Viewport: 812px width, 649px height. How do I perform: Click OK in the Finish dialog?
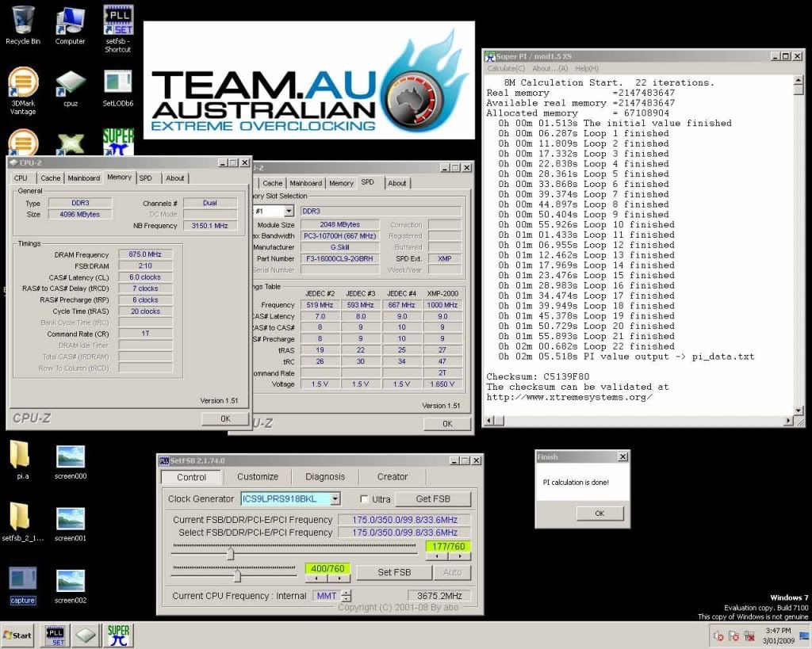coord(599,513)
